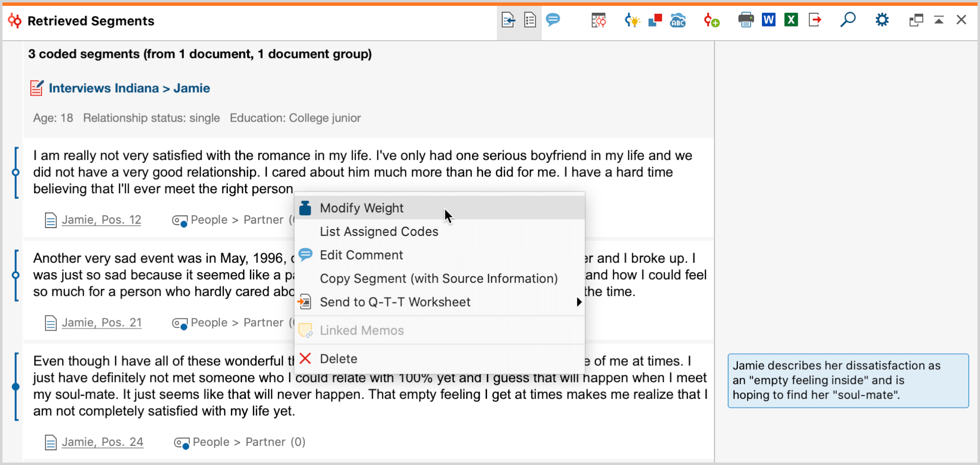Open the Smart Coding Tool icon
The image size is (980, 465).
coord(632,21)
